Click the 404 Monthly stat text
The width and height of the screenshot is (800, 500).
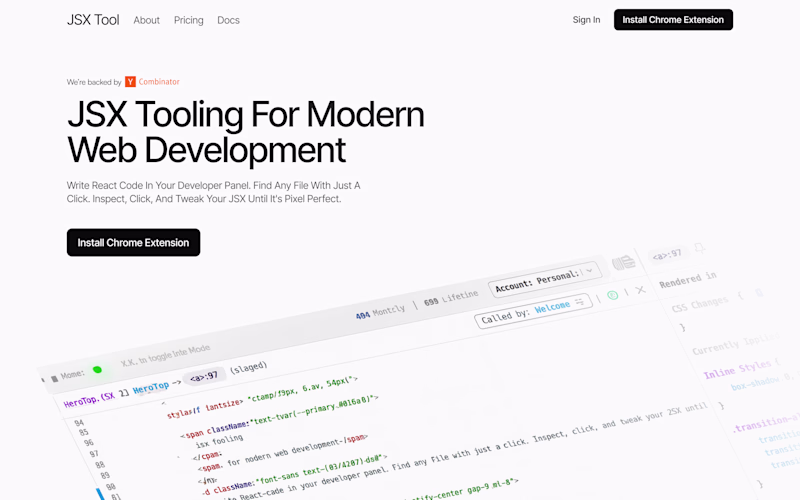tap(380, 312)
